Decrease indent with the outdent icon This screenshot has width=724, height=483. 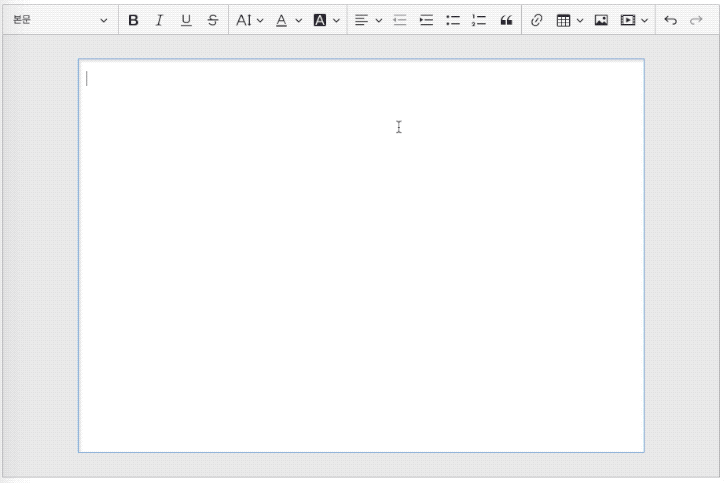click(x=399, y=20)
